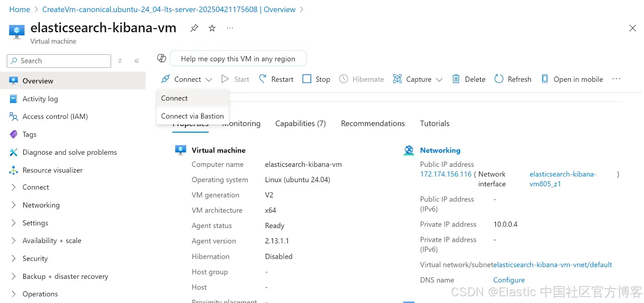Open the Tutorials tab
644x303 pixels.
[435, 124]
